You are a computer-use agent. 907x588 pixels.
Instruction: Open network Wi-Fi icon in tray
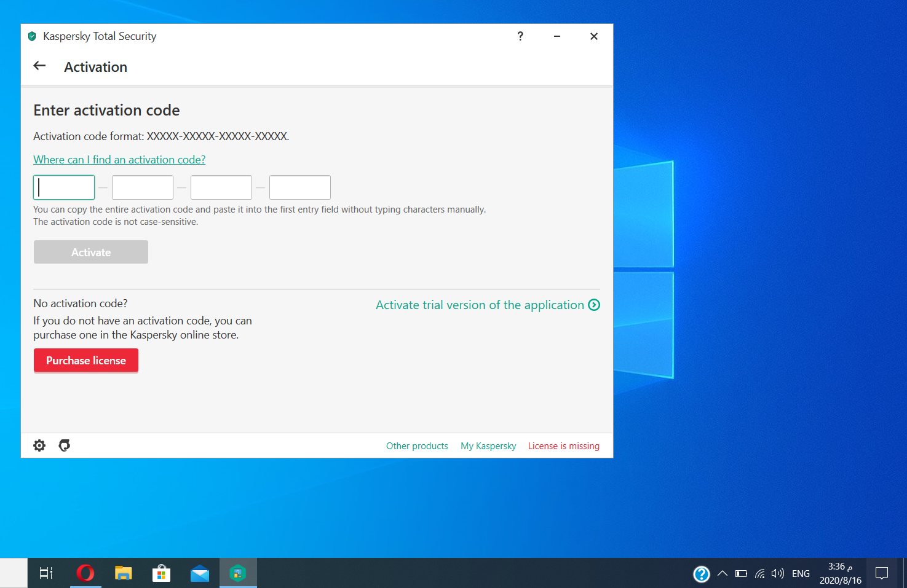(760, 573)
